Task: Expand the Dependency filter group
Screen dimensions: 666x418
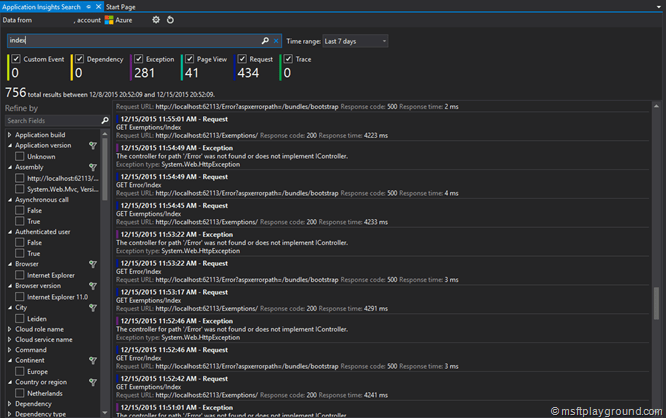Action: pyautogui.click(x=9, y=404)
